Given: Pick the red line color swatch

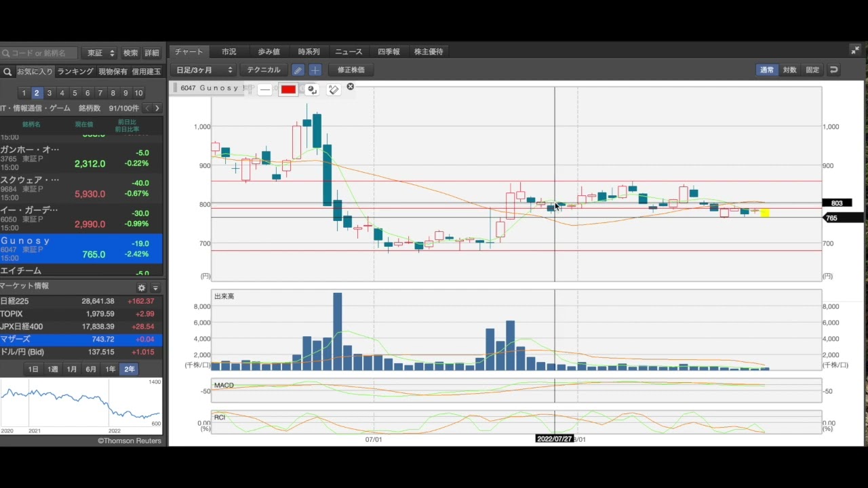Looking at the screenshot, I should pos(288,89).
